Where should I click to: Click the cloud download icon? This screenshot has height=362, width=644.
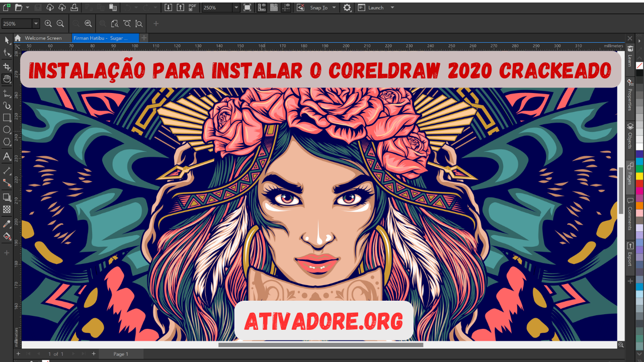click(x=50, y=8)
